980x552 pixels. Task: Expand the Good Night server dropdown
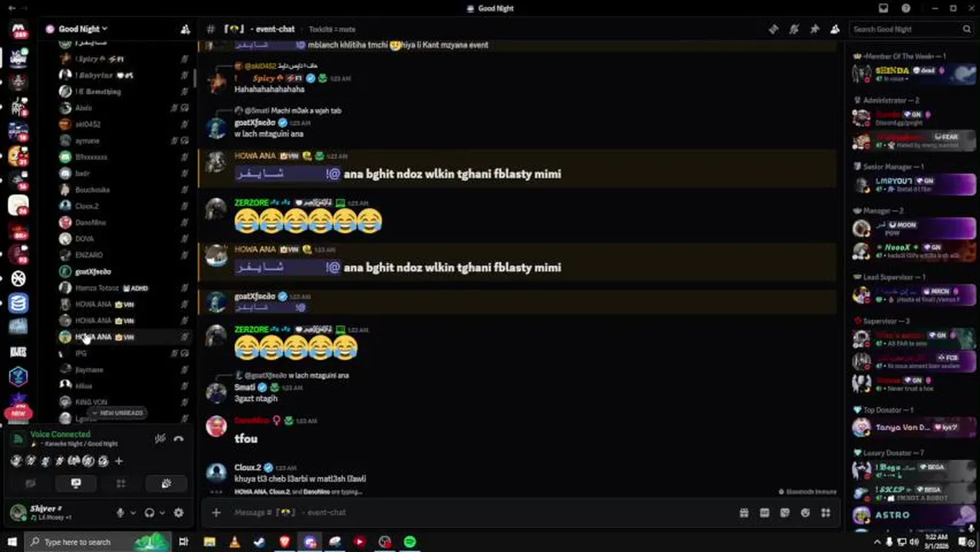pos(77,29)
